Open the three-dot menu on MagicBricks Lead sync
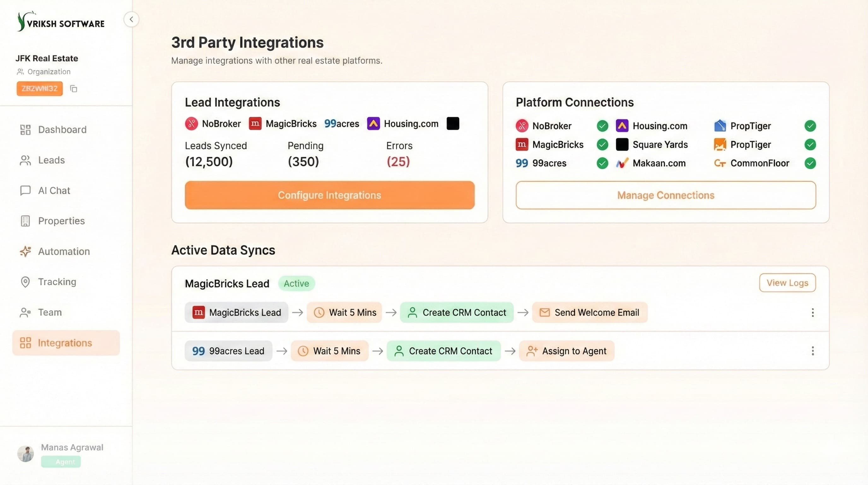Screen dimensions: 868x485 click(x=813, y=313)
